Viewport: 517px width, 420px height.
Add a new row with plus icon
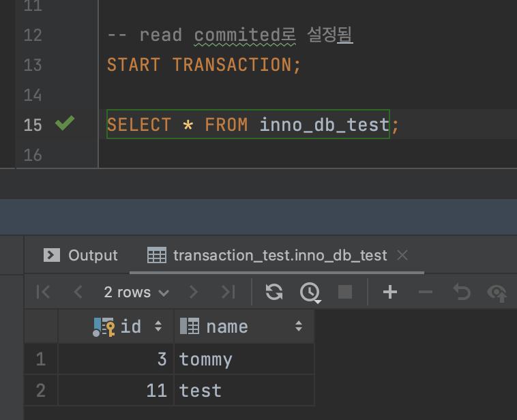click(390, 292)
